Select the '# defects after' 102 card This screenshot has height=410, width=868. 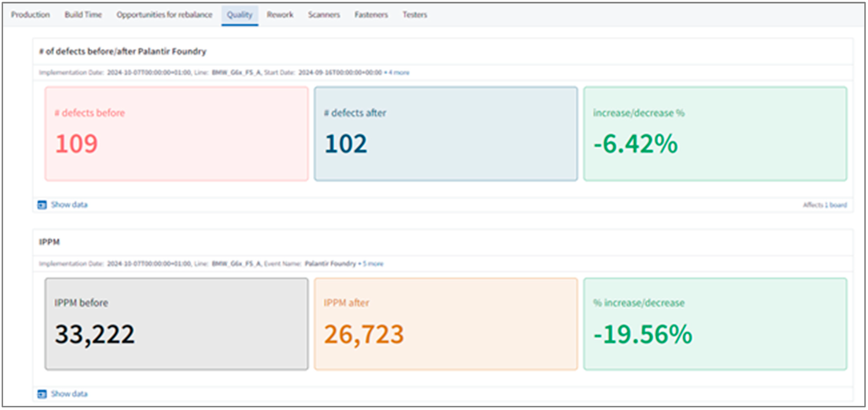coord(446,134)
